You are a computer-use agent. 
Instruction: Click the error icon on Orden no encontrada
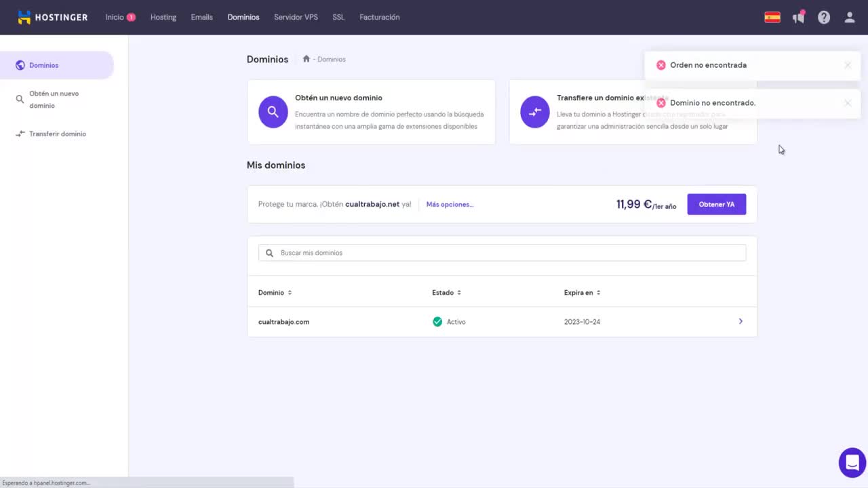tap(661, 65)
